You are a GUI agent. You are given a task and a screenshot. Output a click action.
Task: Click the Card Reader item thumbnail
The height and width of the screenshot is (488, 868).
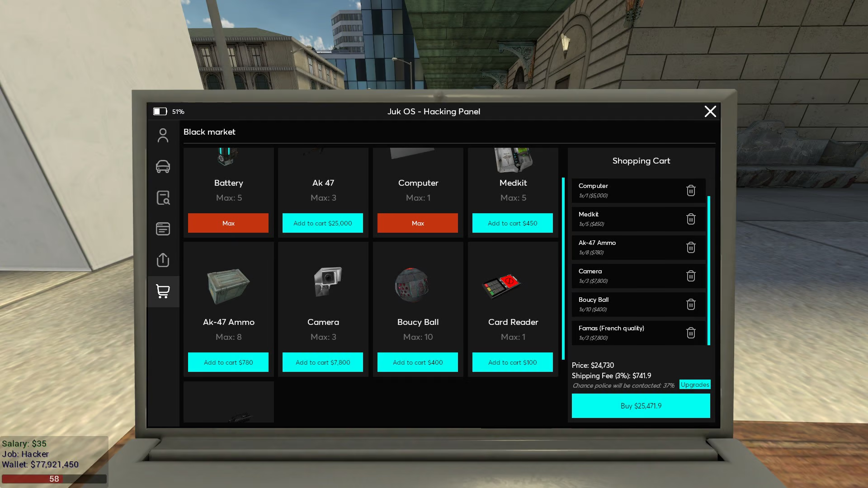[x=501, y=286]
